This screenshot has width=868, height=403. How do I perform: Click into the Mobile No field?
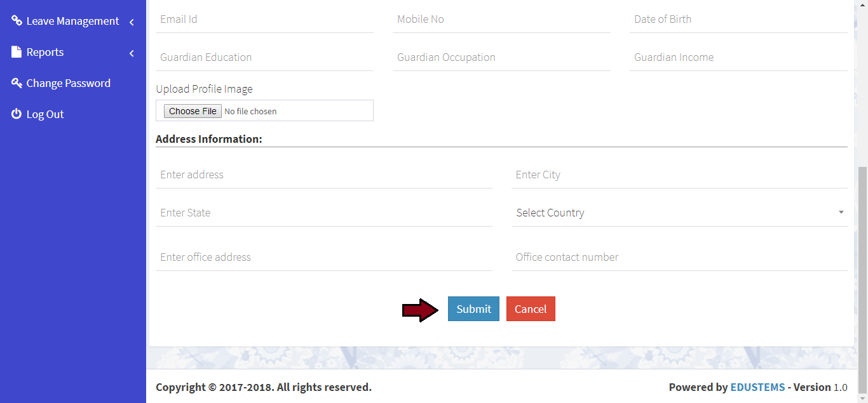(x=501, y=20)
